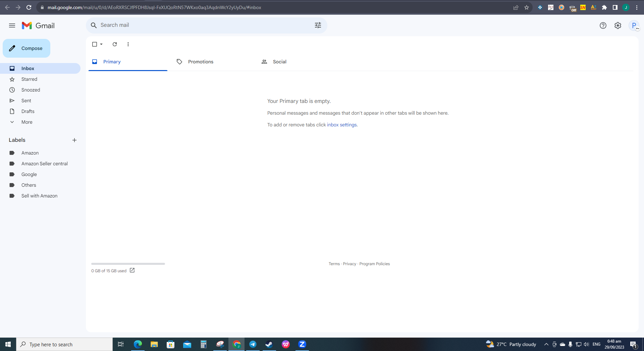Image resolution: width=644 pixels, height=351 pixels.
Task: Open the Others label
Action: tap(40, 185)
